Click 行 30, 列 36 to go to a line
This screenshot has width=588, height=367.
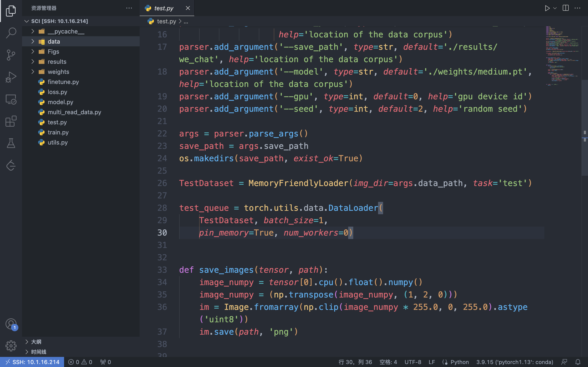(x=356, y=362)
